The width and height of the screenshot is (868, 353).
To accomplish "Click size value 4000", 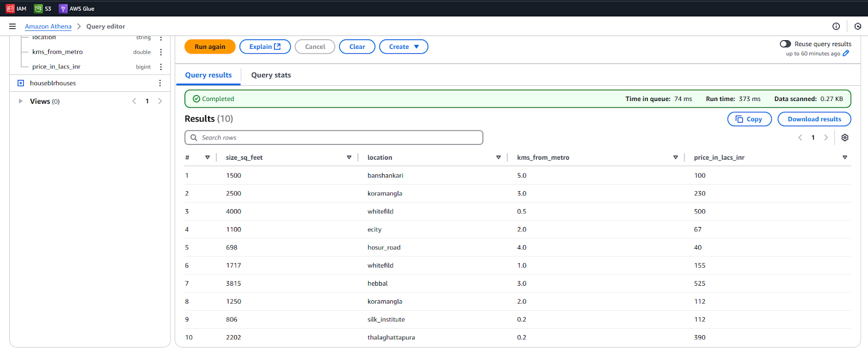I will click(x=233, y=211).
